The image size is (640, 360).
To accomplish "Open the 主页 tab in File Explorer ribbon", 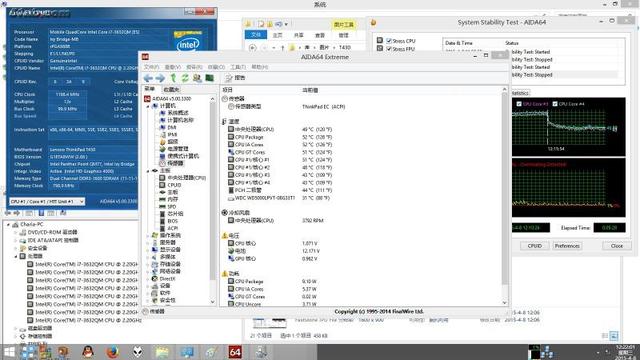I will 277,36.
